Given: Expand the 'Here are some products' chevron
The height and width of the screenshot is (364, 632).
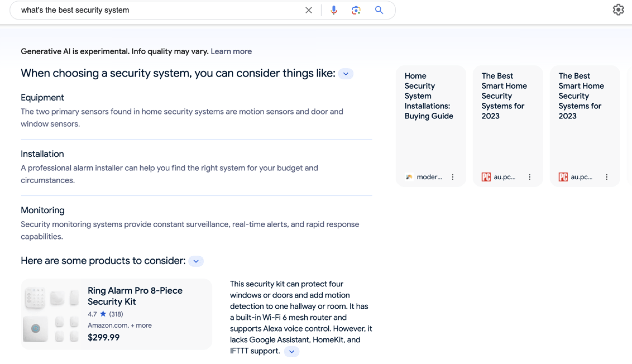Looking at the screenshot, I should [196, 261].
